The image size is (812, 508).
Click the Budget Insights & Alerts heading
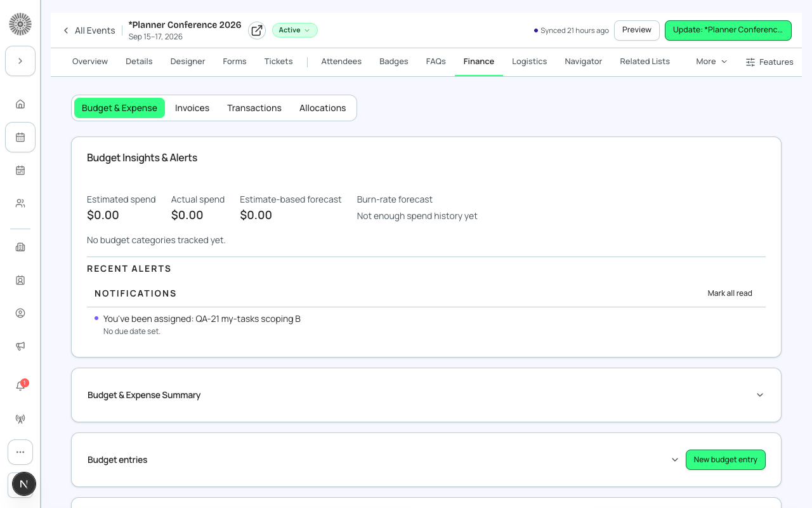[142, 157]
